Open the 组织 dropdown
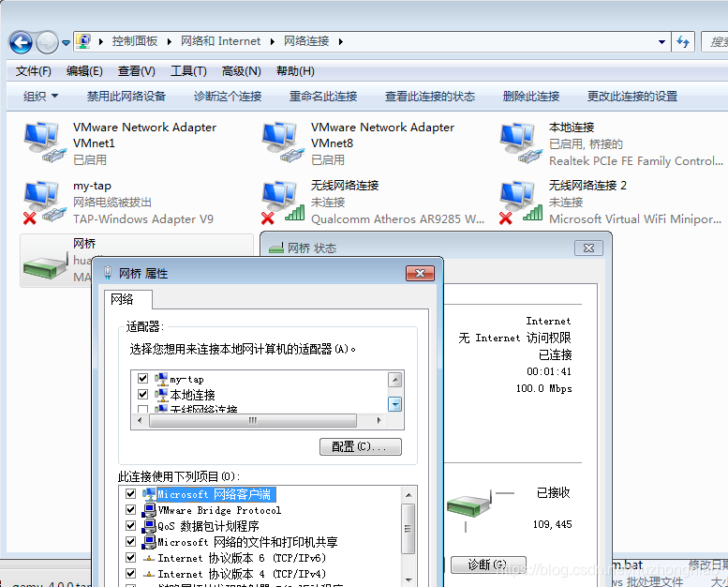Screen dimensions: 728x587 click(x=40, y=97)
